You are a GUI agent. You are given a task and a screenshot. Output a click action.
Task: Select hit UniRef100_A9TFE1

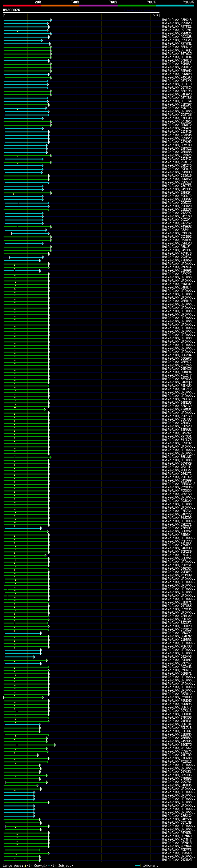177,26
